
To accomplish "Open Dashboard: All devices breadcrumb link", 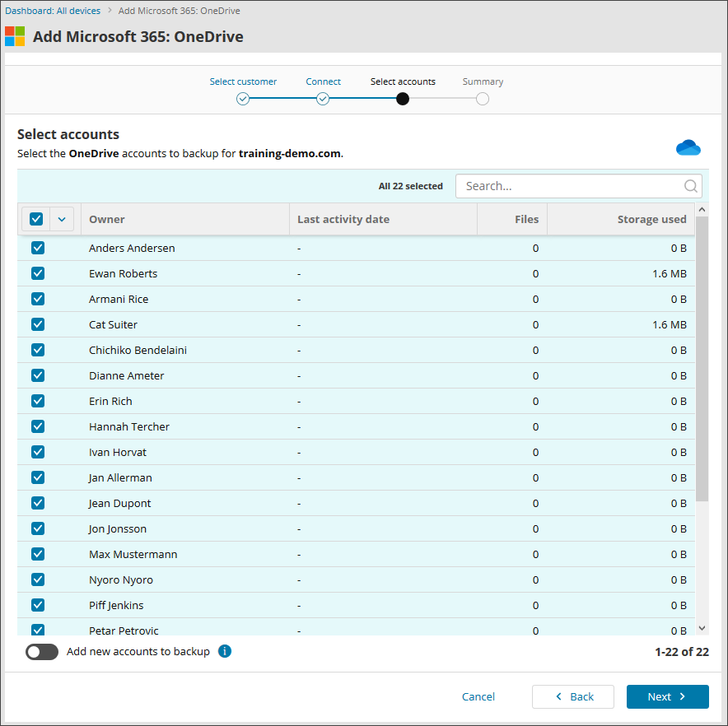I will coord(53,11).
